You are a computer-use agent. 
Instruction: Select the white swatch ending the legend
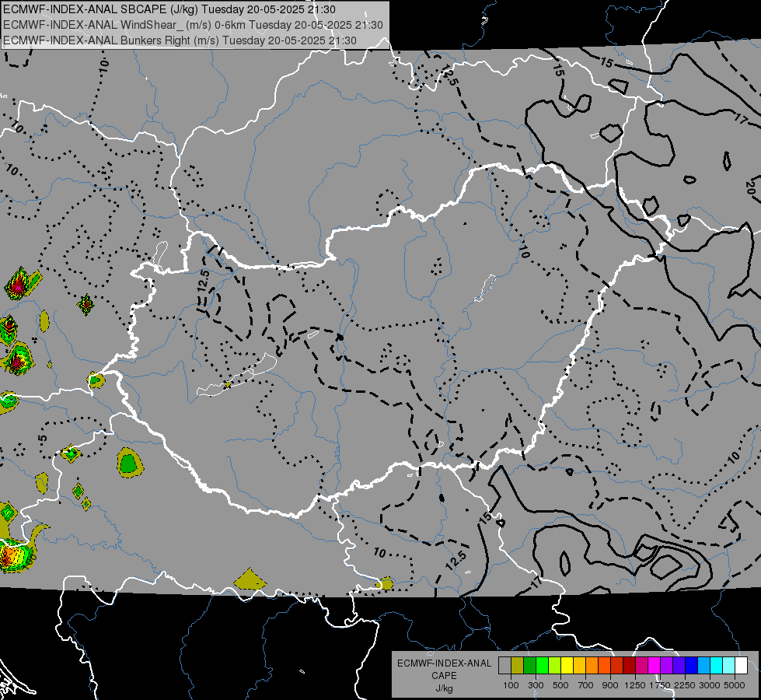[x=741, y=665]
